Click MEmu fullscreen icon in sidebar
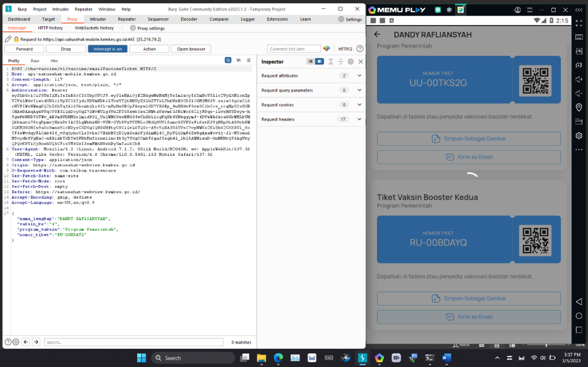This screenshot has height=367, width=588. tap(579, 24)
